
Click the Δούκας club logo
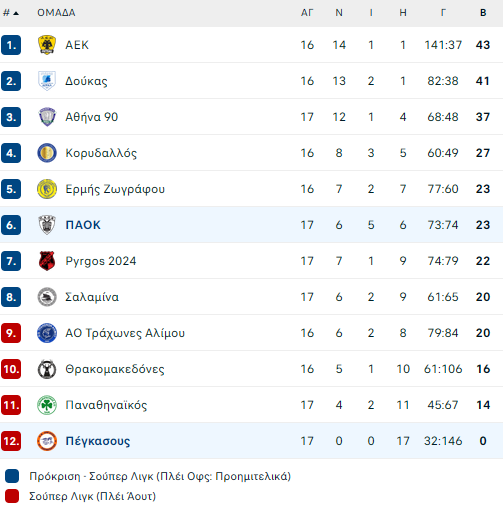[x=47, y=81]
